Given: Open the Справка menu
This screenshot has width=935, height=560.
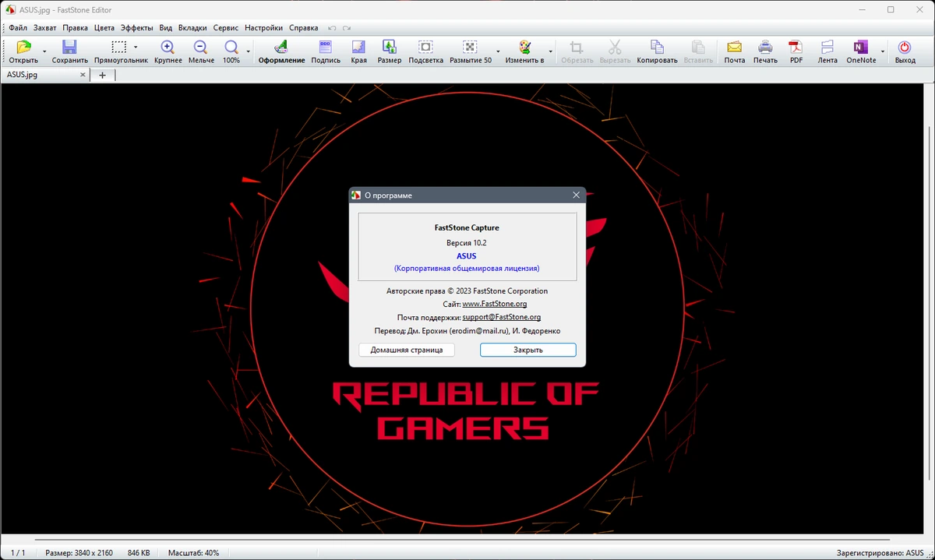Looking at the screenshot, I should [x=304, y=28].
